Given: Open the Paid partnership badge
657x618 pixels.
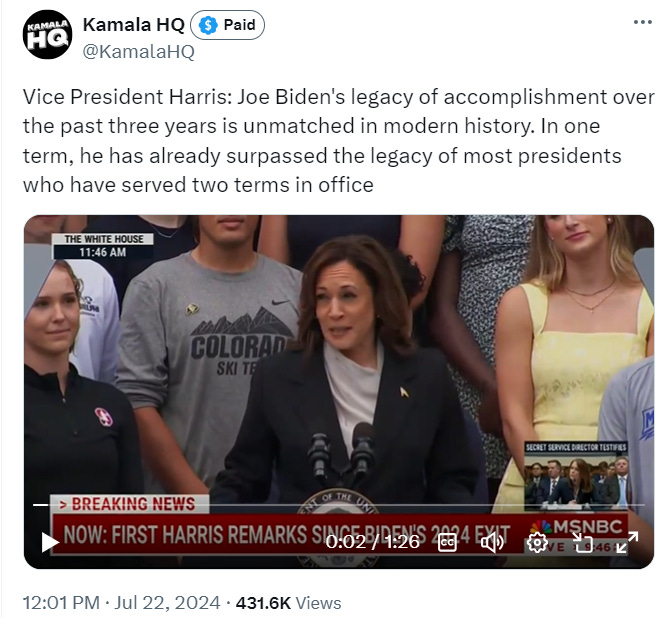Looking at the screenshot, I should 228,25.
